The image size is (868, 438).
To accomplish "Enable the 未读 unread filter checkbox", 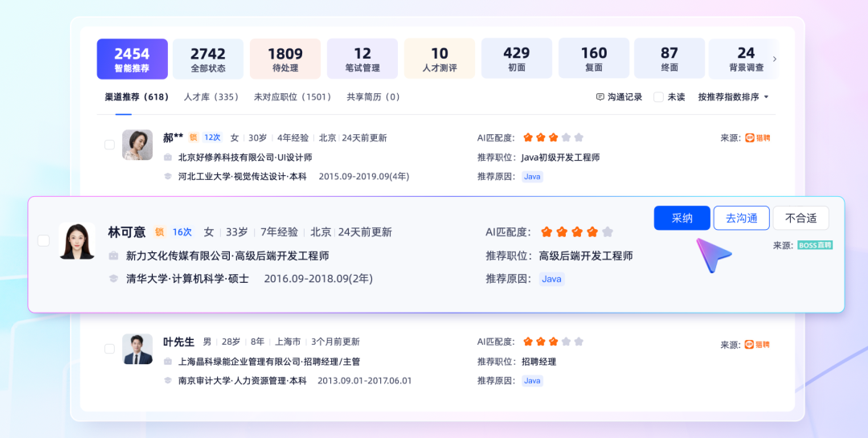I will 658,97.
